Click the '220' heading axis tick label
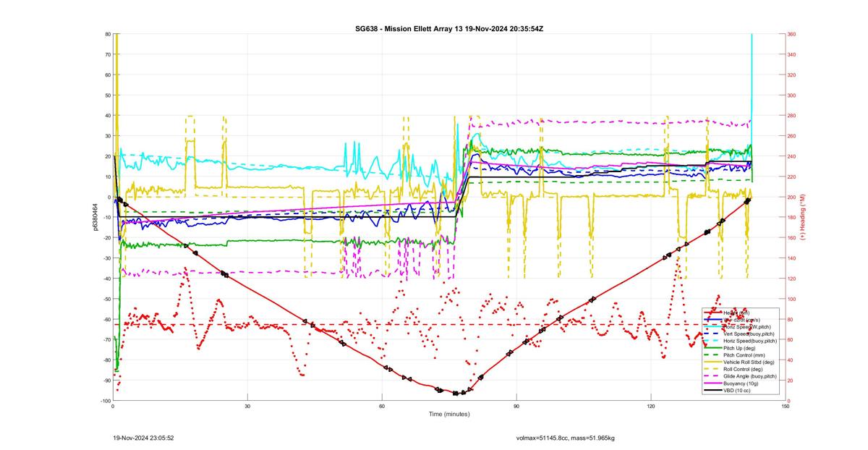 (x=791, y=177)
